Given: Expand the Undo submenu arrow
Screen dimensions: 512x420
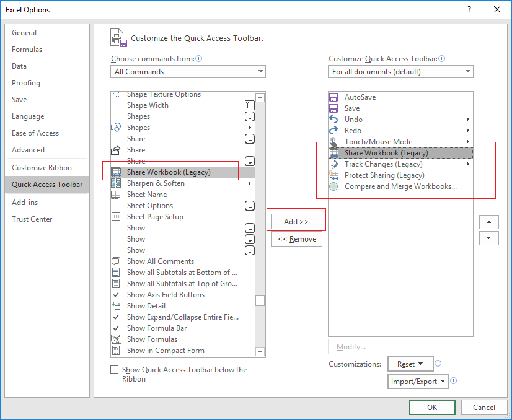Looking at the screenshot, I should click(x=468, y=120).
